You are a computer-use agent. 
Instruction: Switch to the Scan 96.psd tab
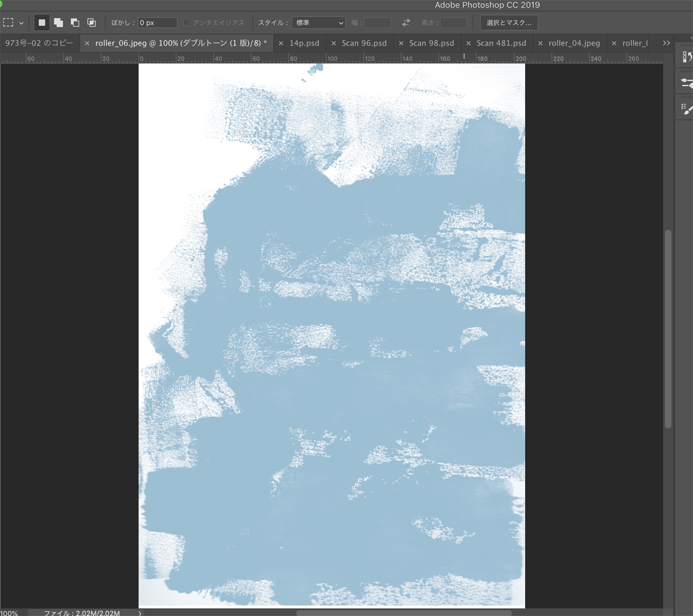(x=364, y=43)
